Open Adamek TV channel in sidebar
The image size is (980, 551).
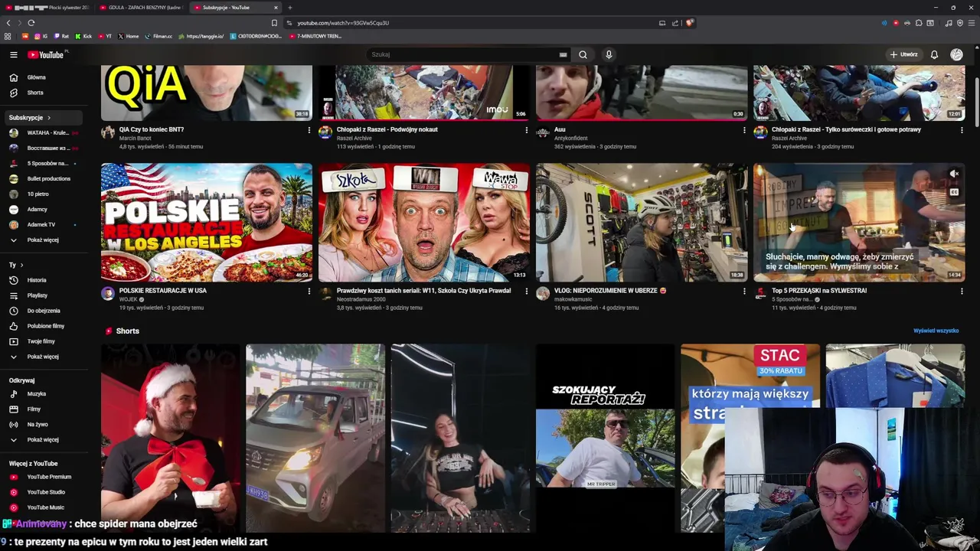pyautogui.click(x=42, y=224)
